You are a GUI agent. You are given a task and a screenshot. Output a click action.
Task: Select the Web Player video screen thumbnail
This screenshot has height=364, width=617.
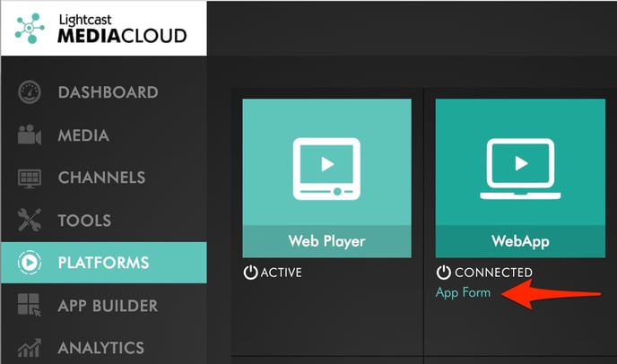pyautogui.click(x=326, y=167)
